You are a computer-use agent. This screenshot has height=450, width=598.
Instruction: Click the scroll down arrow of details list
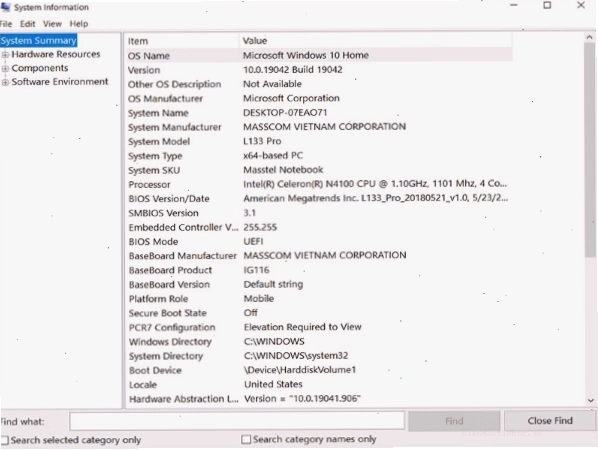pos(591,400)
